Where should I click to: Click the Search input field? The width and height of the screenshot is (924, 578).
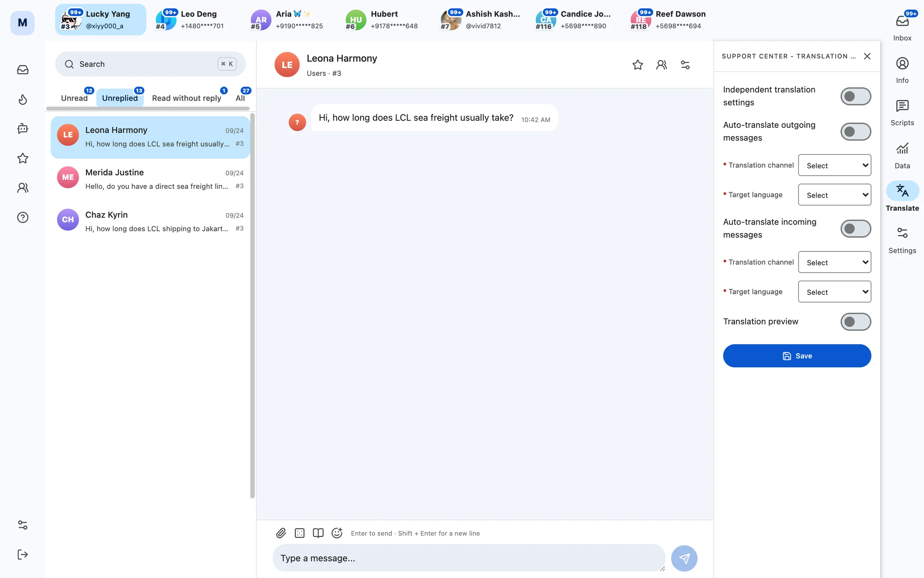[150, 64]
